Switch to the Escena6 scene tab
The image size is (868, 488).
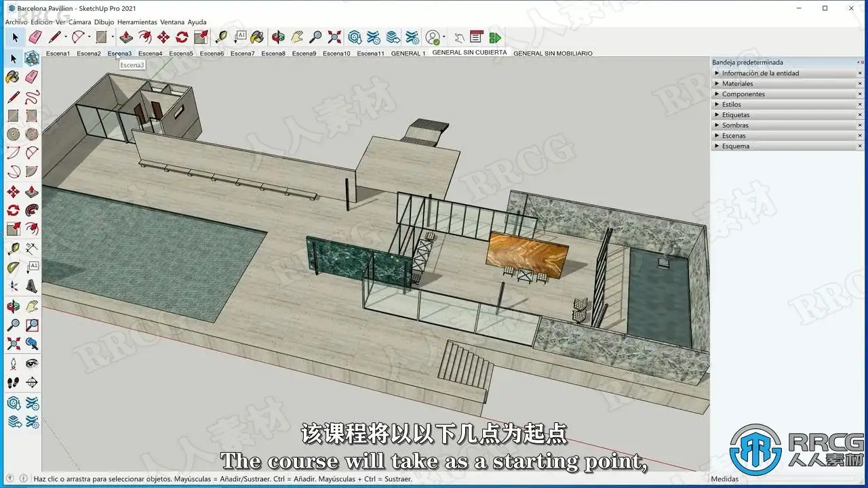click(x=212, y=54)
